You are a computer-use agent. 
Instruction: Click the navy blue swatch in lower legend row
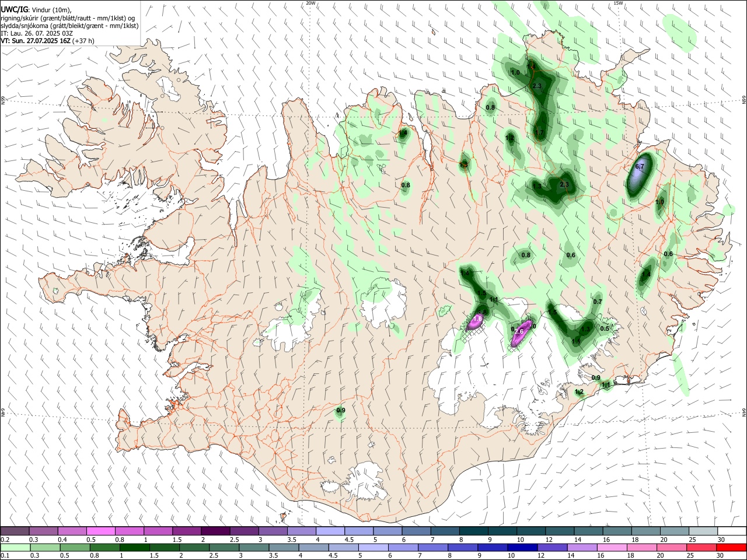521,547
